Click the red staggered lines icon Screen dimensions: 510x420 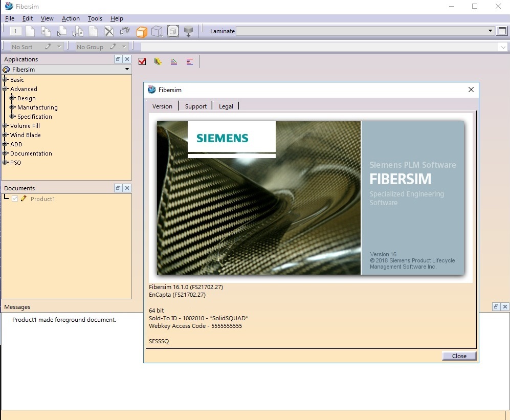(x=190, y=61)
